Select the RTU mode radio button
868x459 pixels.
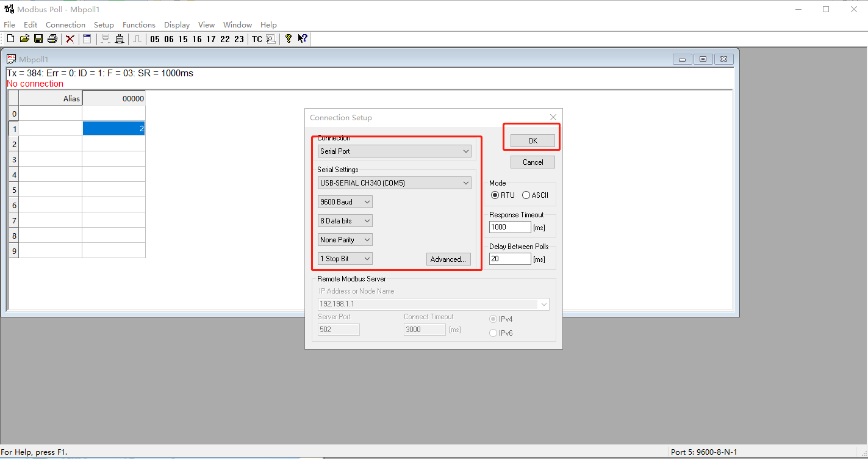pos(495,195)
